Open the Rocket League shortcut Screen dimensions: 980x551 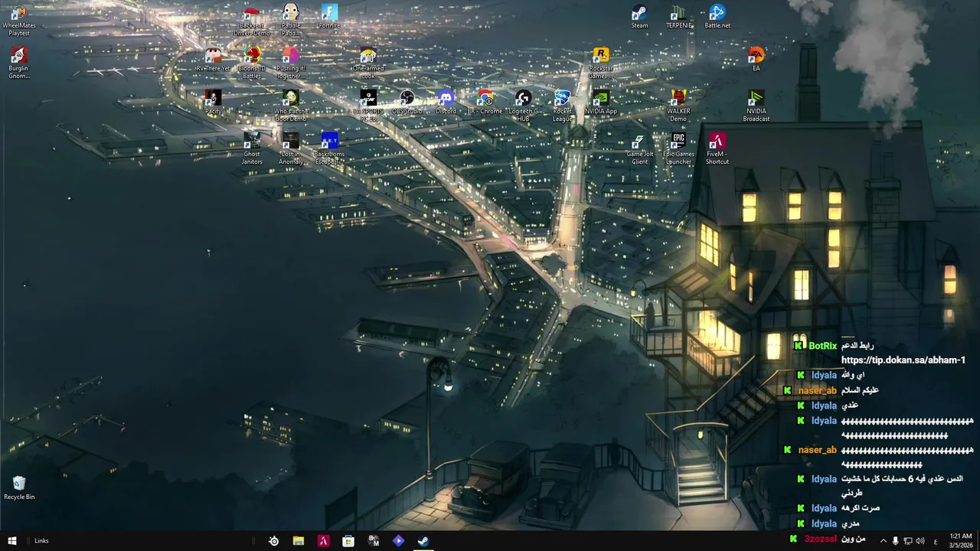(x=562, y=106)
